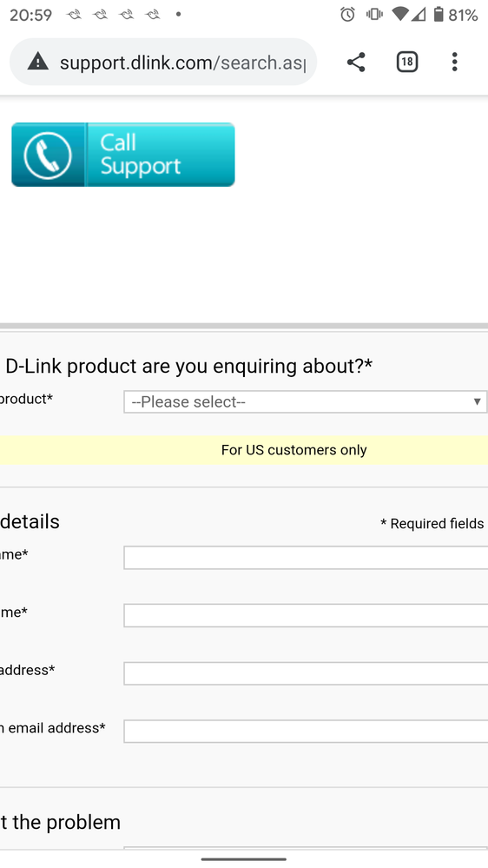Open the '--Please select--' product dropdown

pos(305,402)
